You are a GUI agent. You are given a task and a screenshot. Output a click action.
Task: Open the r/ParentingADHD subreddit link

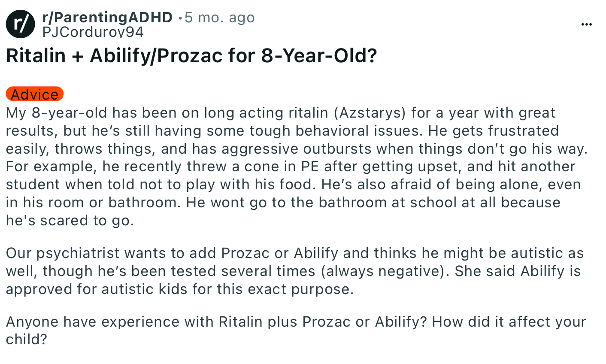[107, 17]
